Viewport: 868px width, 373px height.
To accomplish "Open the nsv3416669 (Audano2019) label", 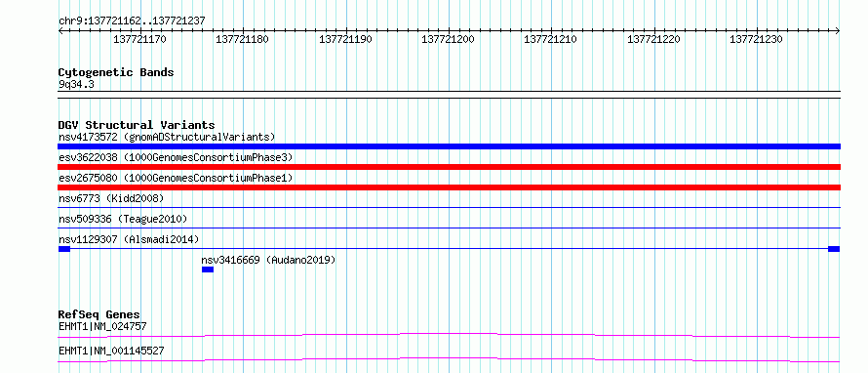I will pos(268,260).
